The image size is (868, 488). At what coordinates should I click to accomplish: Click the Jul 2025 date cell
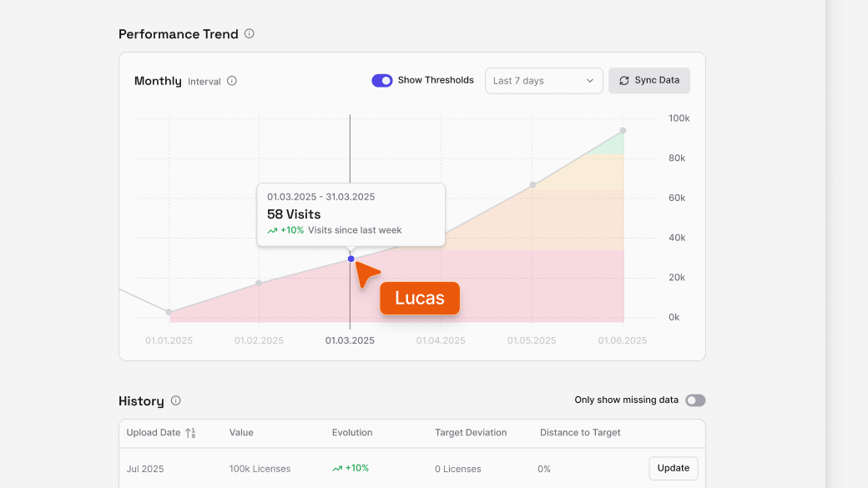click(145, 469)
